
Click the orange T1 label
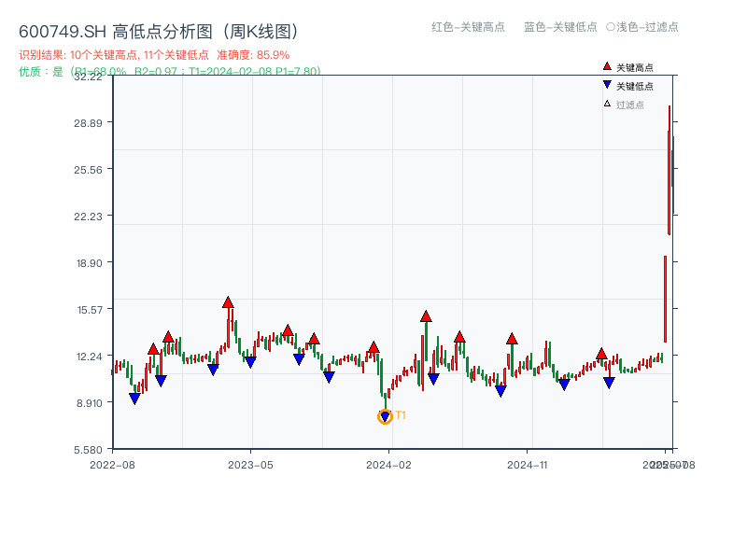click(x=401, y=415)
